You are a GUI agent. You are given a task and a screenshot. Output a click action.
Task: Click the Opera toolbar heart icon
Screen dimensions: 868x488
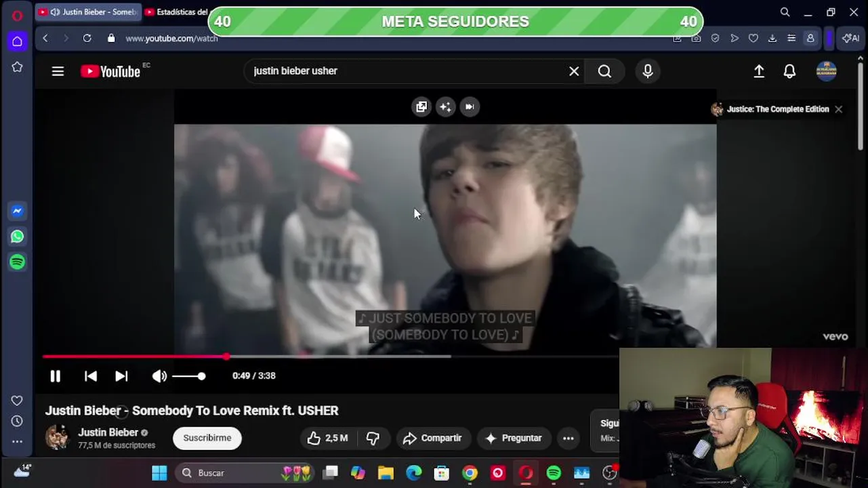[753, 39]
